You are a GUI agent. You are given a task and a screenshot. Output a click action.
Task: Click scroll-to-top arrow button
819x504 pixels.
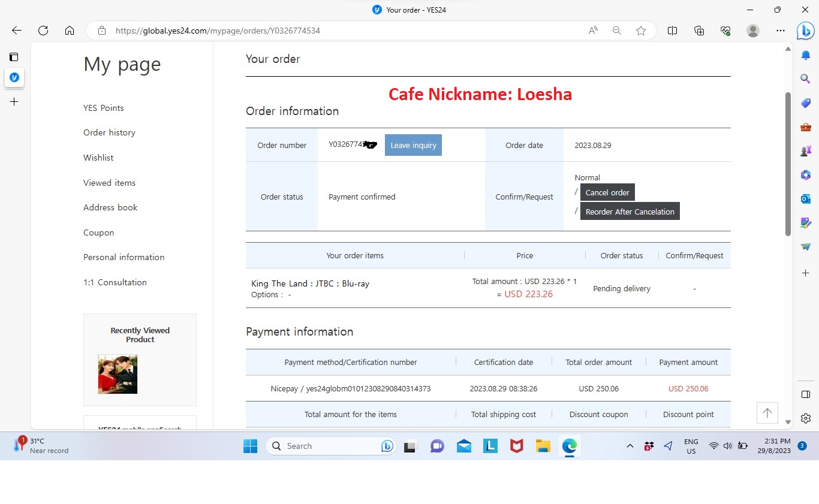(x=767, y=412)
